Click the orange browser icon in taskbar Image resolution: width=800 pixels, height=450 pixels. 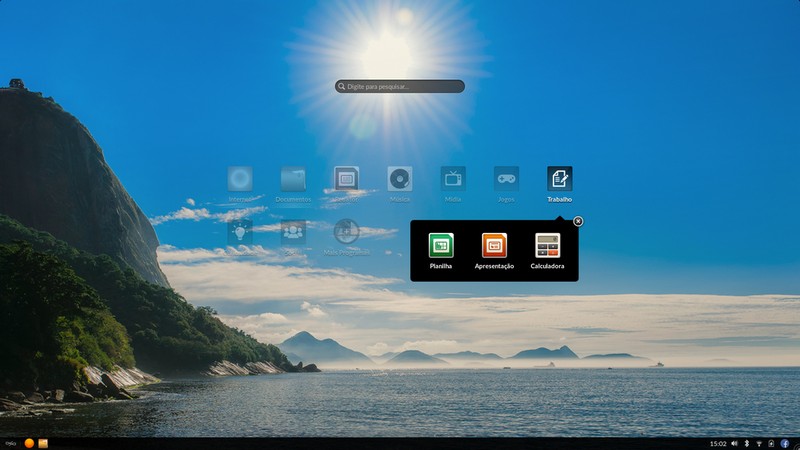pos(29,443)
